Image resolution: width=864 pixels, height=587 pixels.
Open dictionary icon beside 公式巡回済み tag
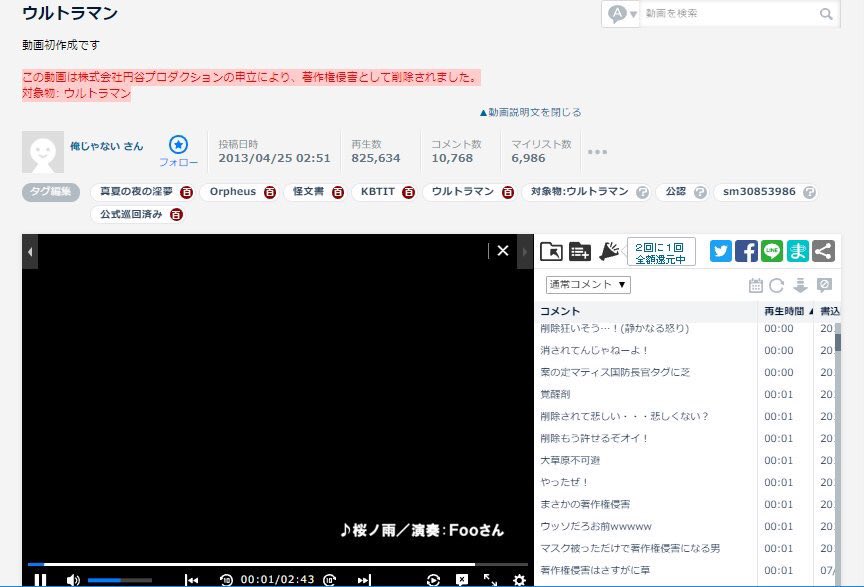[176, 215]
